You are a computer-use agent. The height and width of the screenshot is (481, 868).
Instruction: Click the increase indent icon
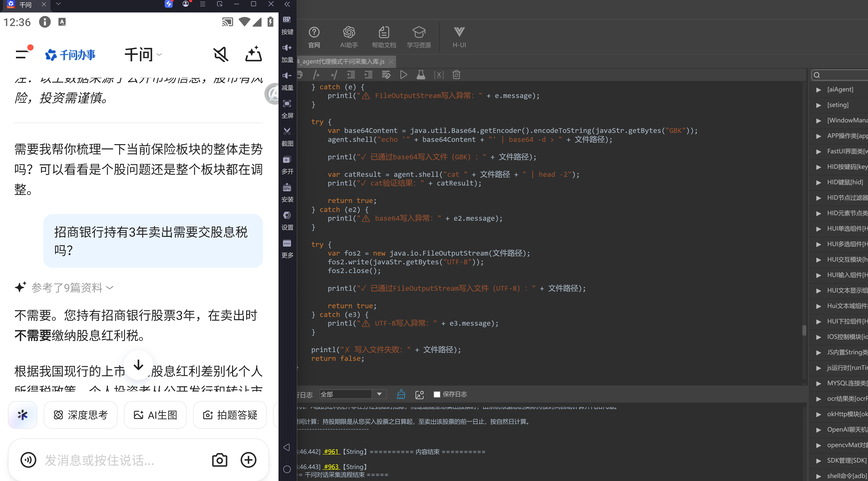369,75
